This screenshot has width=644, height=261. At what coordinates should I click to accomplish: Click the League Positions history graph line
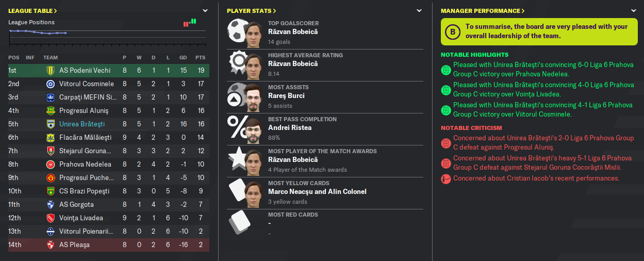[x=38, y=32]
